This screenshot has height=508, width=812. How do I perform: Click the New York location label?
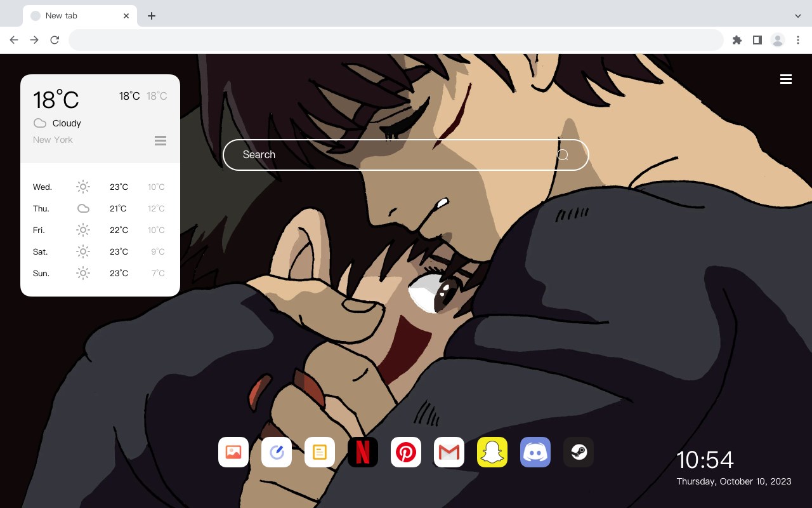pyautogui.click(x=53, y=140)
